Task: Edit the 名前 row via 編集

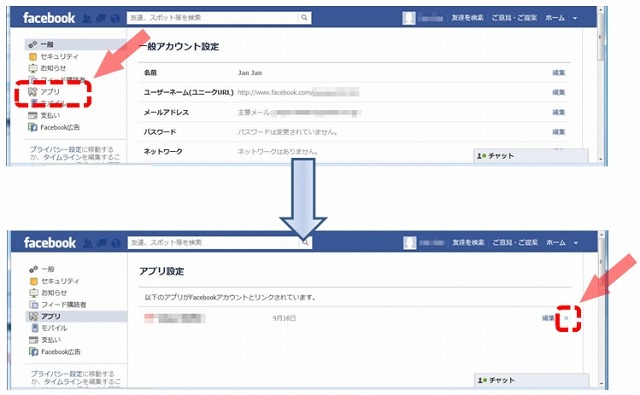Action: 559,73
